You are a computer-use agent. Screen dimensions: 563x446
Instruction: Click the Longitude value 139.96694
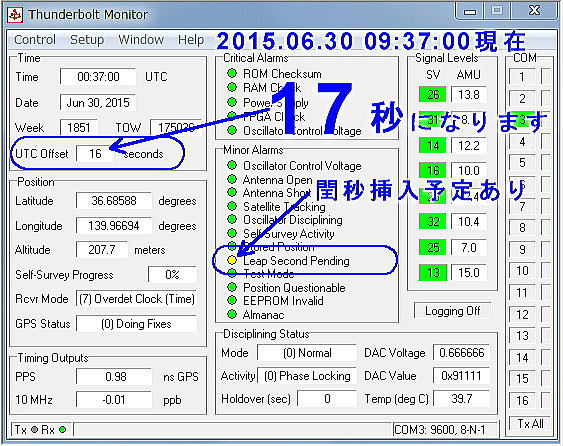click(x=113, y=226)
